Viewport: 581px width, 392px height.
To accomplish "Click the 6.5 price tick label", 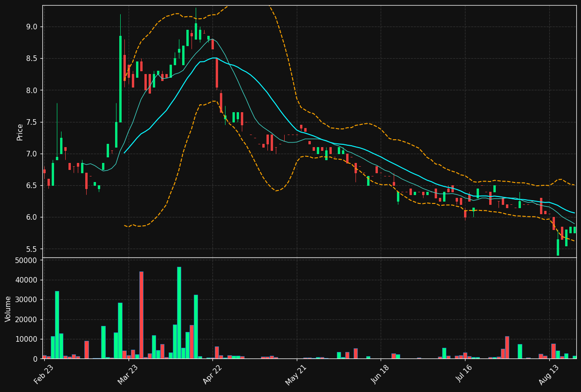I will (32, 186).
